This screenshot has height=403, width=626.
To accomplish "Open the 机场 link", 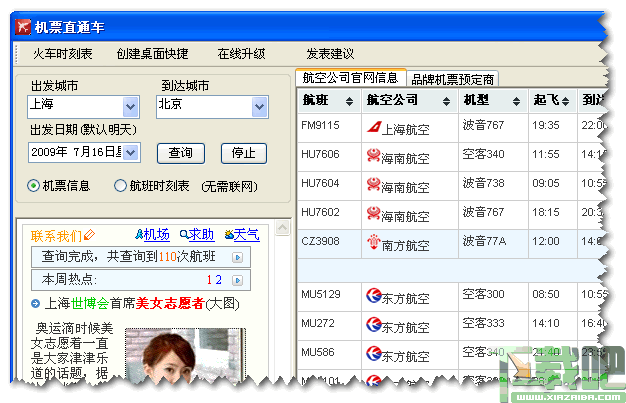I will 156,234.
